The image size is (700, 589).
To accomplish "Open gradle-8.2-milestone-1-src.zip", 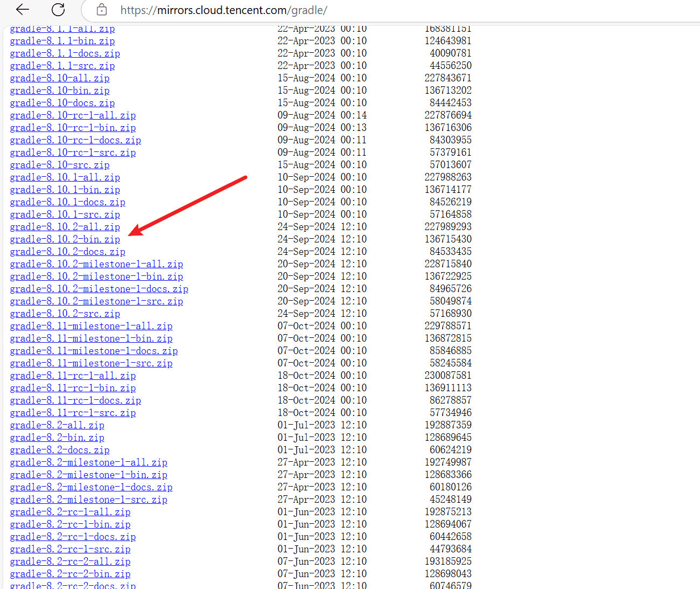I will click(88, 500).
